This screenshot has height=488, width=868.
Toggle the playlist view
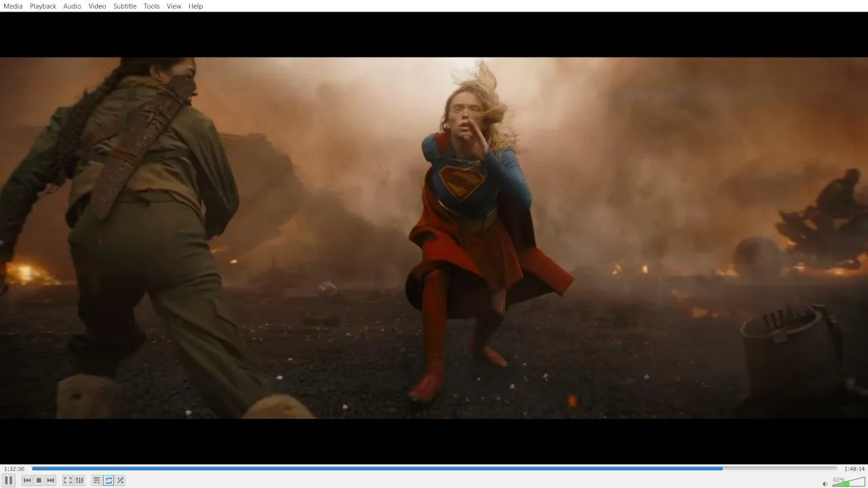97,481
